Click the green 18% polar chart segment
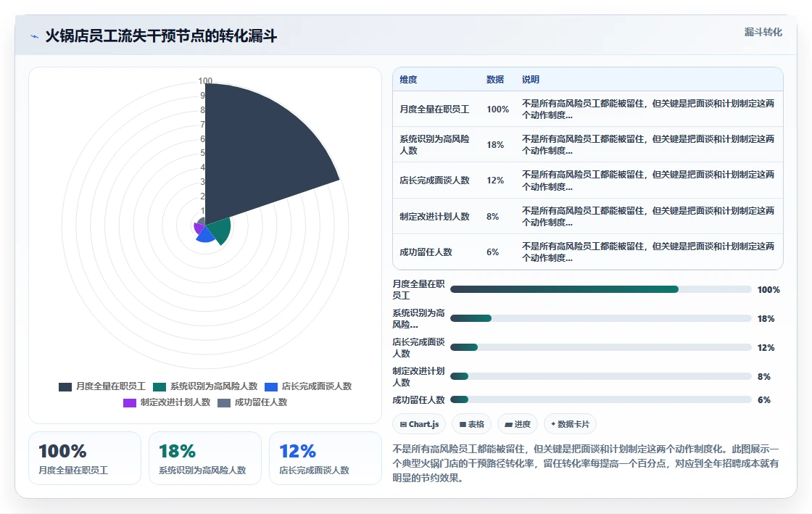This screenshot has height=514, width=812. [x=221, y=231]
